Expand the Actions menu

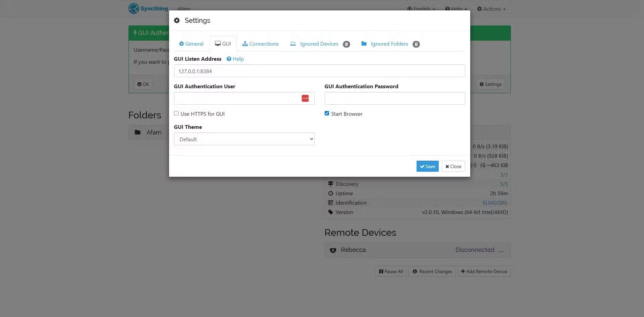click(491, 9)
